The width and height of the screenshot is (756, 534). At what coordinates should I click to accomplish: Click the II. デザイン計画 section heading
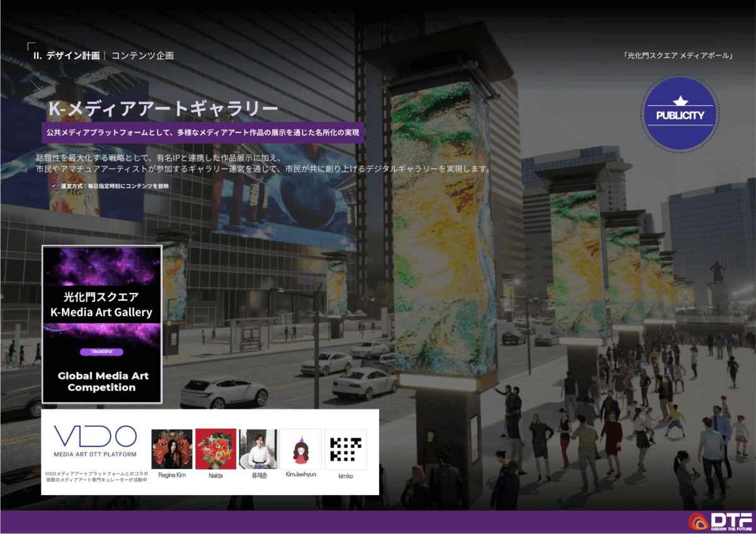click(67, 55)
